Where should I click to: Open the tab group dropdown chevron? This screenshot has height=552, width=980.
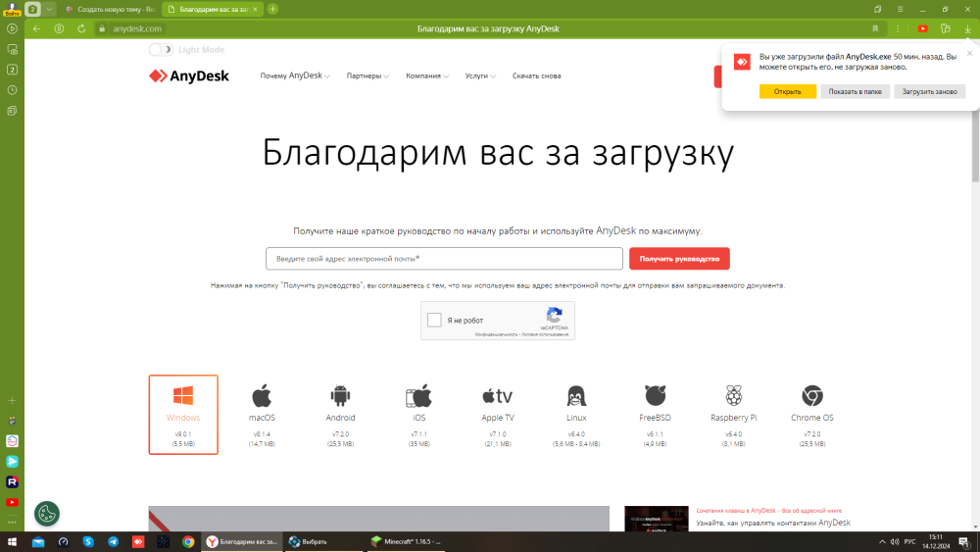click(49, 10)
